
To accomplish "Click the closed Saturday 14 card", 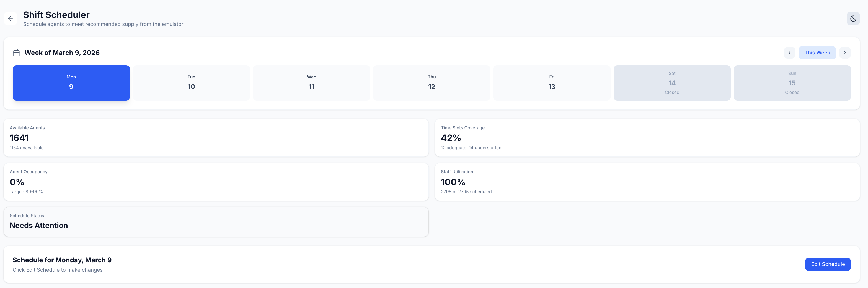I will 672,82.
